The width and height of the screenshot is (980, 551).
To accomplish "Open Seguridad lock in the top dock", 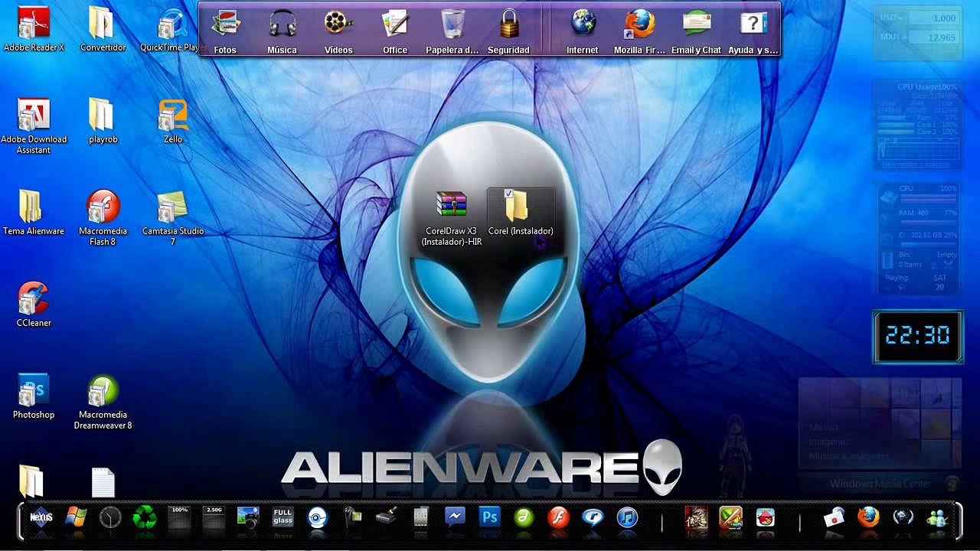I will pos(509,32).
